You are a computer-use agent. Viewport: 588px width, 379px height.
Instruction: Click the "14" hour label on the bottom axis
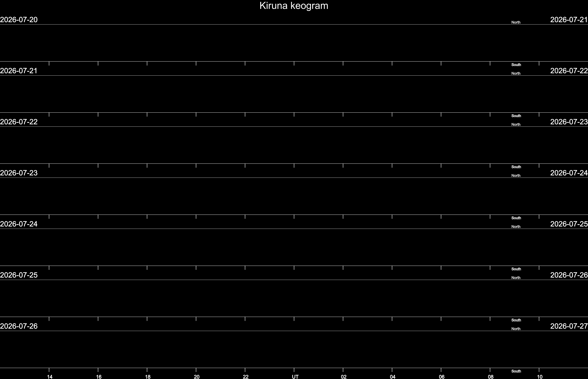[50, 377]
